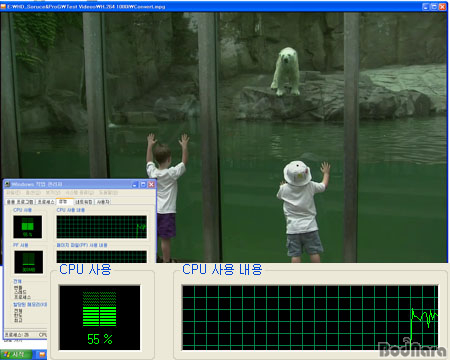Open the 도움말(H) menu in Task Manager
The image size is (450, 360).
[108, 193]
